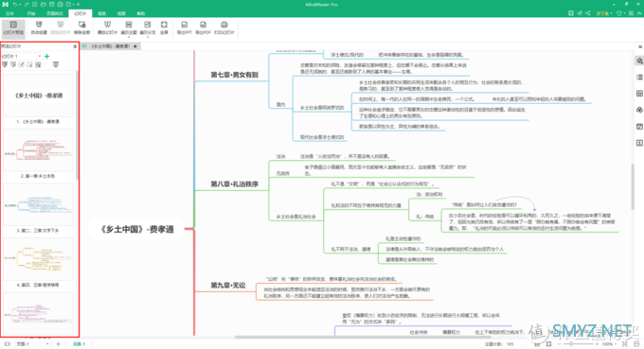The image size is (644, 349).
Task: Click the document tab 《乡土中国》-费孝通1
Action: coord(111,46)
